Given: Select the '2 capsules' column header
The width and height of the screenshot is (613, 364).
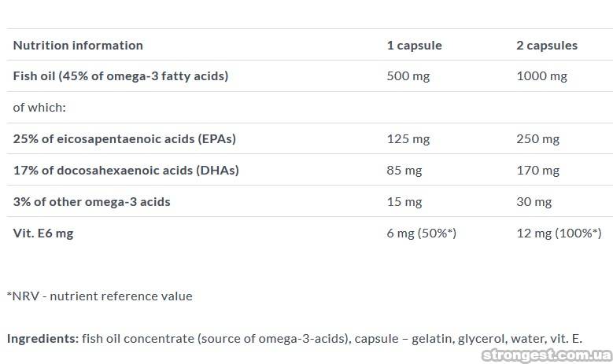Looking at the screenshot, I should tap(546, 46).
